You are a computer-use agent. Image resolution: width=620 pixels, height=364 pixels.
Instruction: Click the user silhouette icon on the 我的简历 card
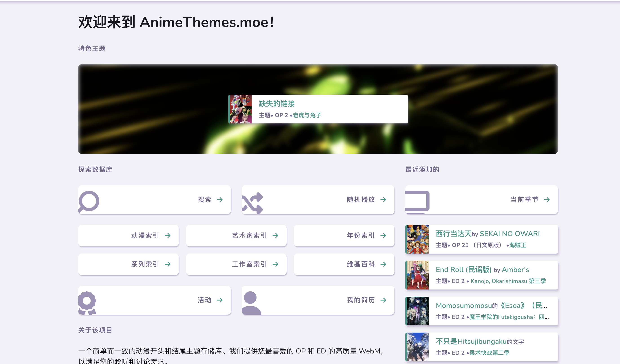(251, 303)
